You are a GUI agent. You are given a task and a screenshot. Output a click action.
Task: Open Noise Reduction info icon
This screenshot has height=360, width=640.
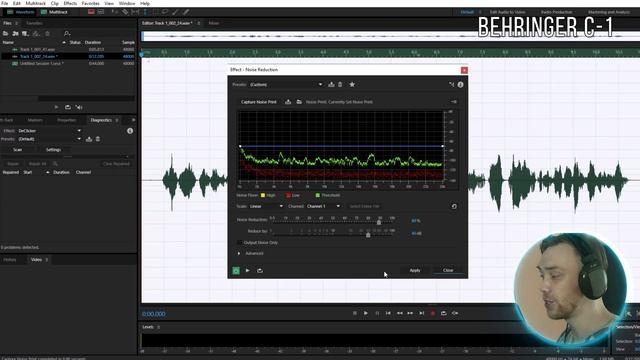click(460, 84)
